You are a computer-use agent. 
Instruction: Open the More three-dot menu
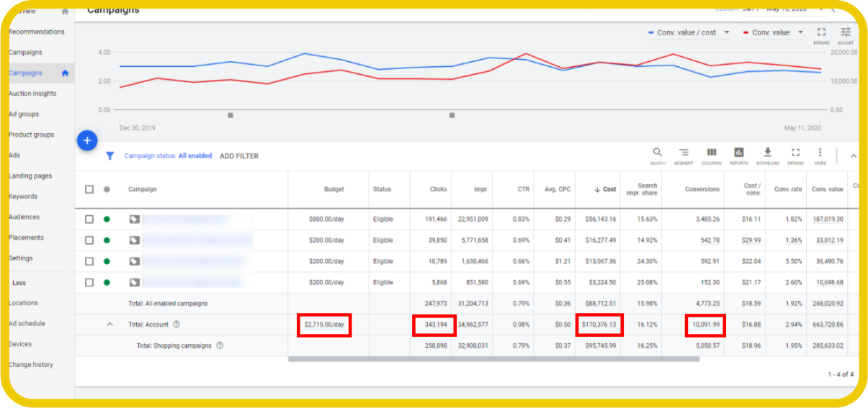point(820,154)
